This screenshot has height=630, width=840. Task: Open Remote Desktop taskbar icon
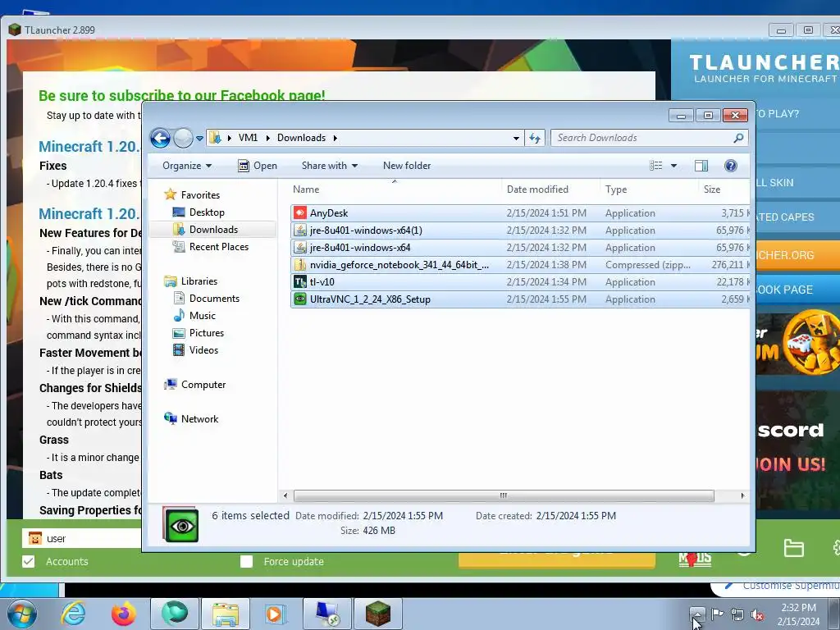click(x=327, y=614)
